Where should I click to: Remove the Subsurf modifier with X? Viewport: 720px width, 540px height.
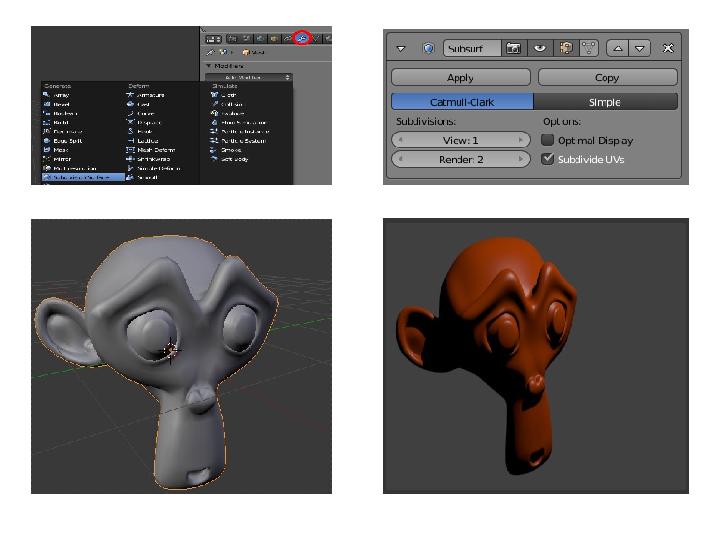[x=668, y=48]
